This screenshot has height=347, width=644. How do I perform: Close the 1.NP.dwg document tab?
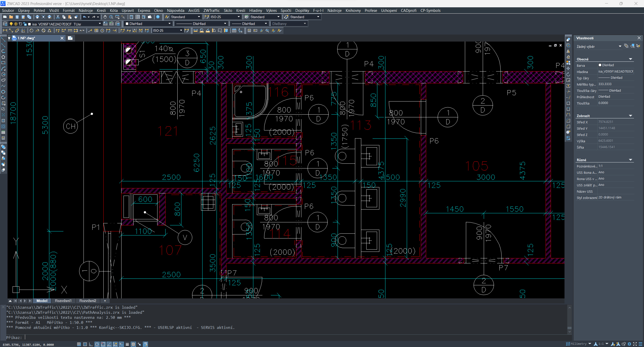(62, 38)
